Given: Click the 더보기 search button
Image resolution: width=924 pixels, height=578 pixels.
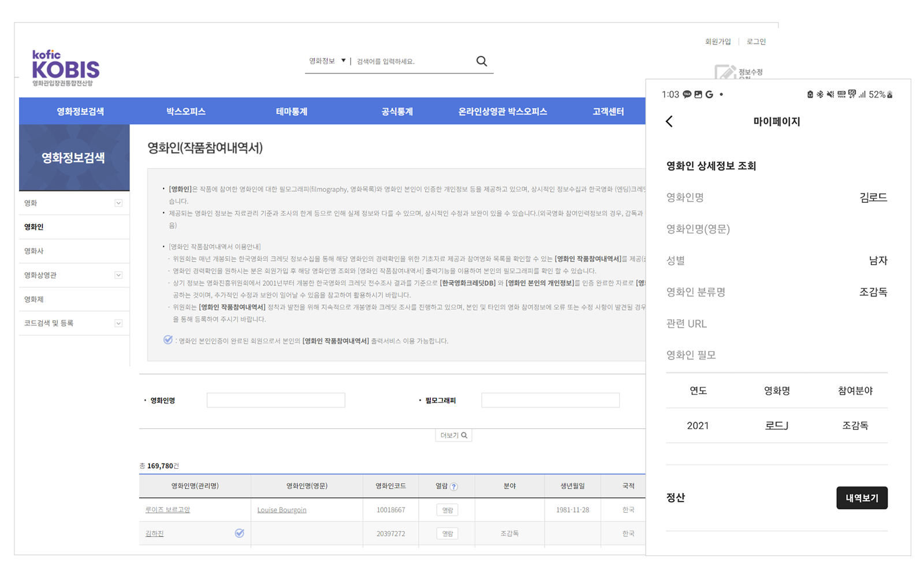Looking at the screenshot, I should point(453,435).
